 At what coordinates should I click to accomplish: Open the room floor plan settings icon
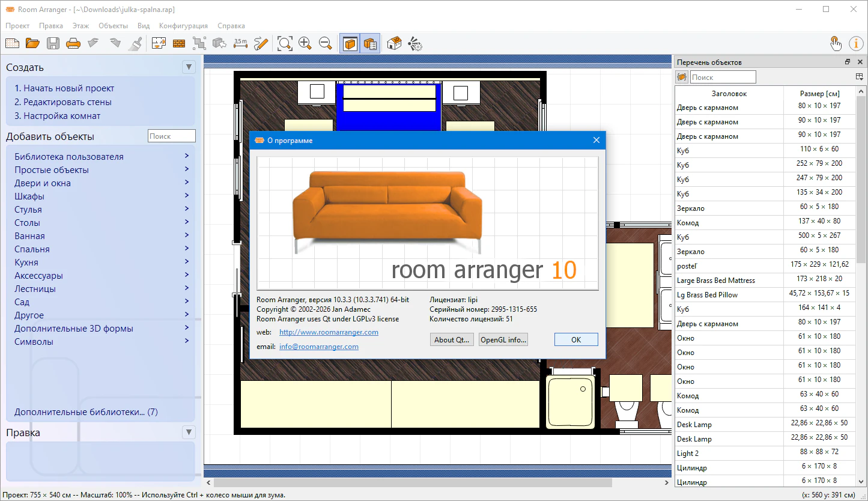(159, 43)
